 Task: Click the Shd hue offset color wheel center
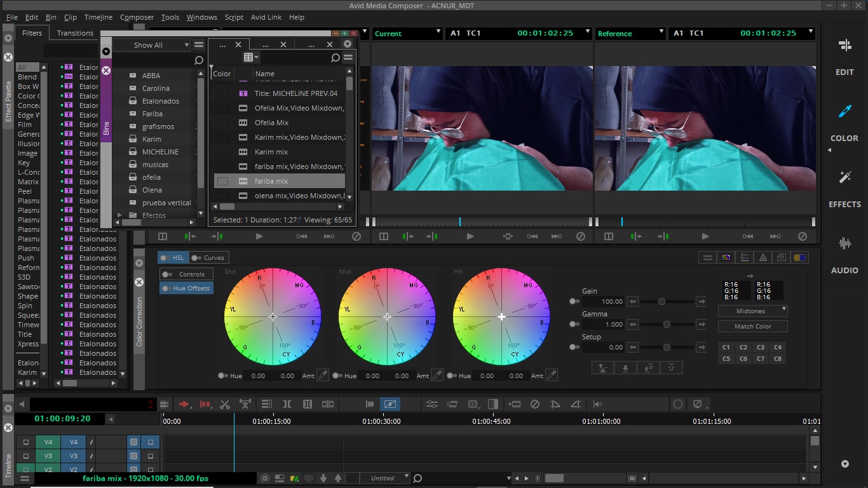[273, 316]
